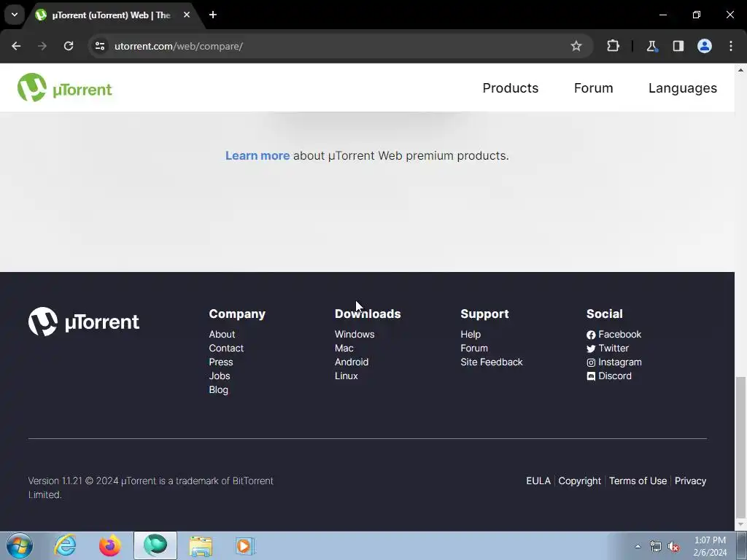
Task: Open the Blog link
Action: coord(219,389)
